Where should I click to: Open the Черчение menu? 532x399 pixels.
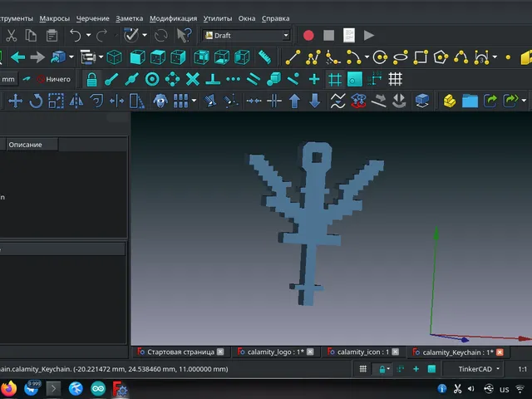click(x=92, y=18)
